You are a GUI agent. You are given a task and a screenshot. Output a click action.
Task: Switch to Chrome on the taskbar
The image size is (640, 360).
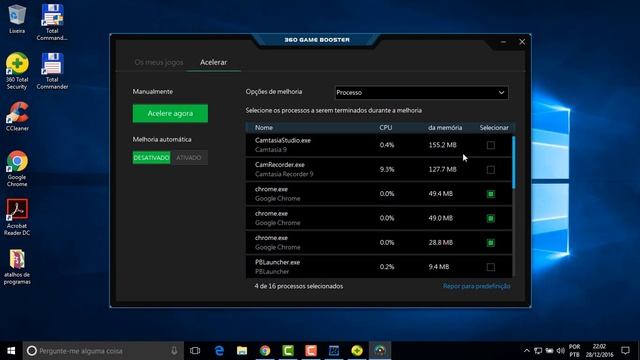(x=265, y=351)
